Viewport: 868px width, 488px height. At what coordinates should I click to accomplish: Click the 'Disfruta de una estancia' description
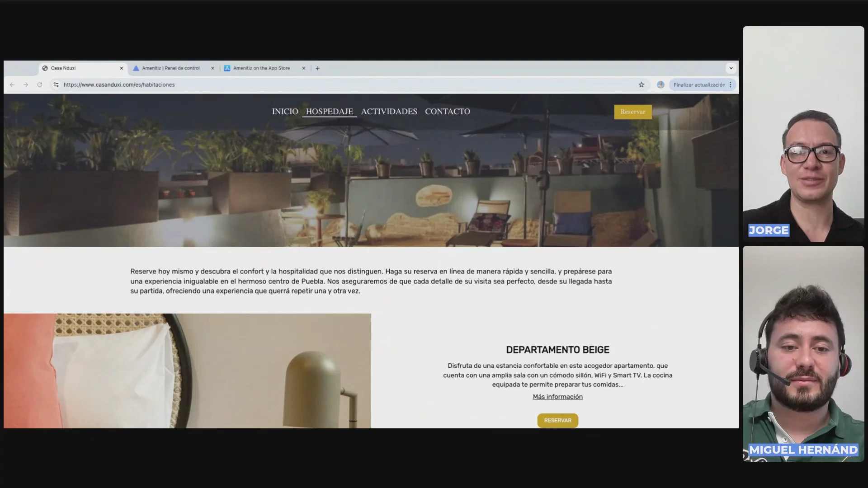coord(557,375)
